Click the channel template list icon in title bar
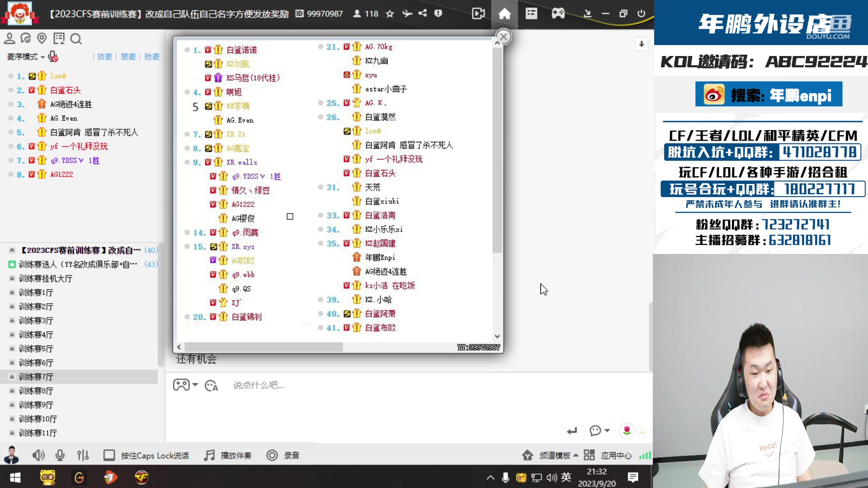 (531, 14)
